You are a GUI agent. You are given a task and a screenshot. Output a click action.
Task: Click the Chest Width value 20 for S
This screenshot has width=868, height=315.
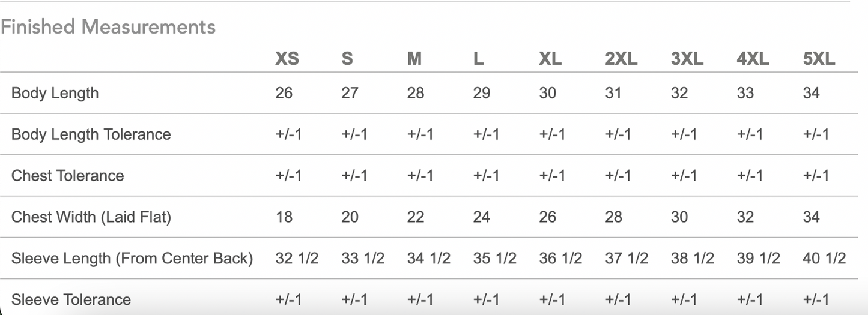350,217
